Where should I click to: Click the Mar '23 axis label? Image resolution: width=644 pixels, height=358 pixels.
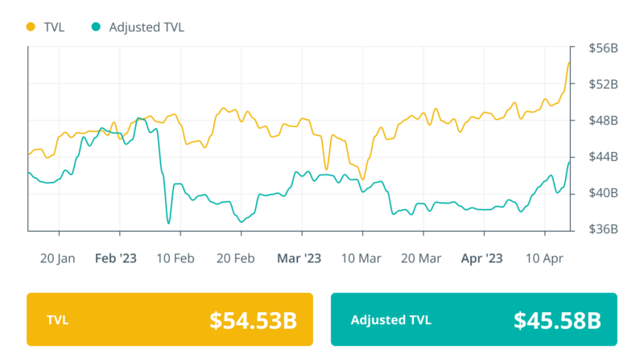(x=299, y=258)
